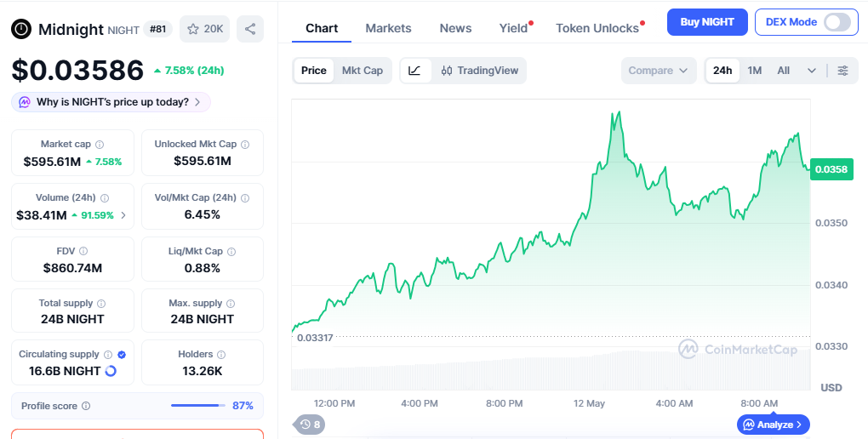Open Circulating supply info icon

coord(108,354)
